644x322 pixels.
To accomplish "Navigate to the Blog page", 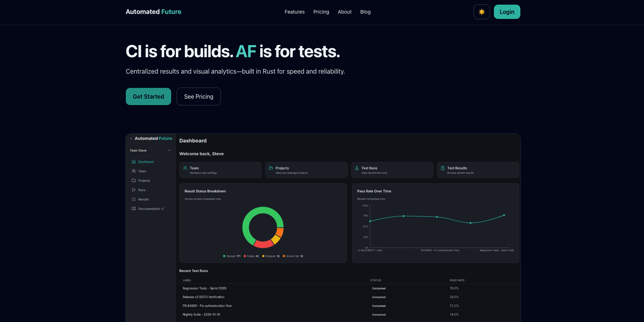I will tap(365, 12).
